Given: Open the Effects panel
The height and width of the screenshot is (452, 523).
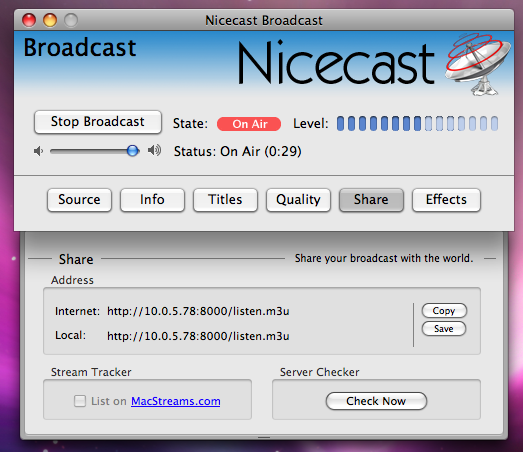Looking at the screenshot, I should tap(446, 200).
